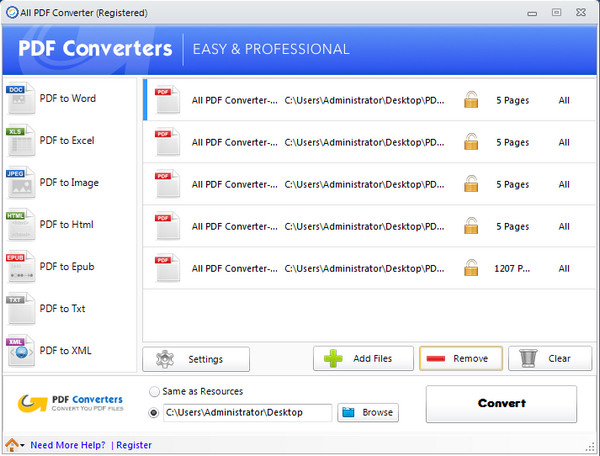Viewport: 600px width, 456px height.
Task: Click the file path in the 1207-page row
Action: [x=364, y=269]
